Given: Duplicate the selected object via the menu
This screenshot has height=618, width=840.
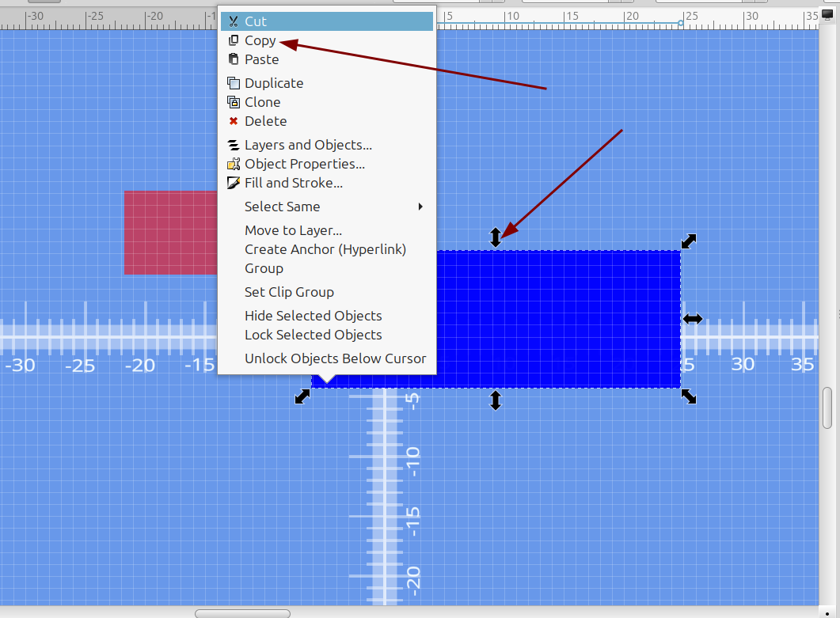Looking at the screenshot, I should point(273,83).
